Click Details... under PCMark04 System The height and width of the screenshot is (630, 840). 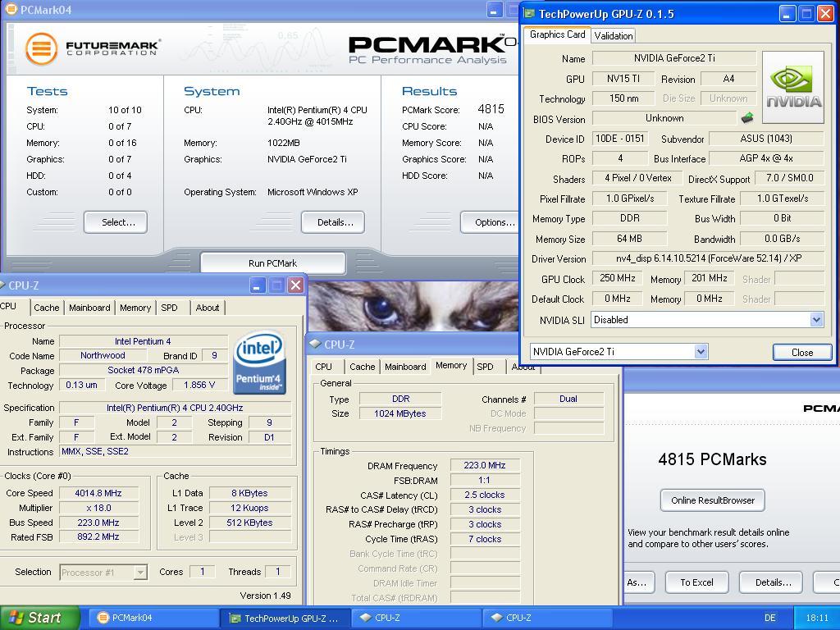[333, 222]
